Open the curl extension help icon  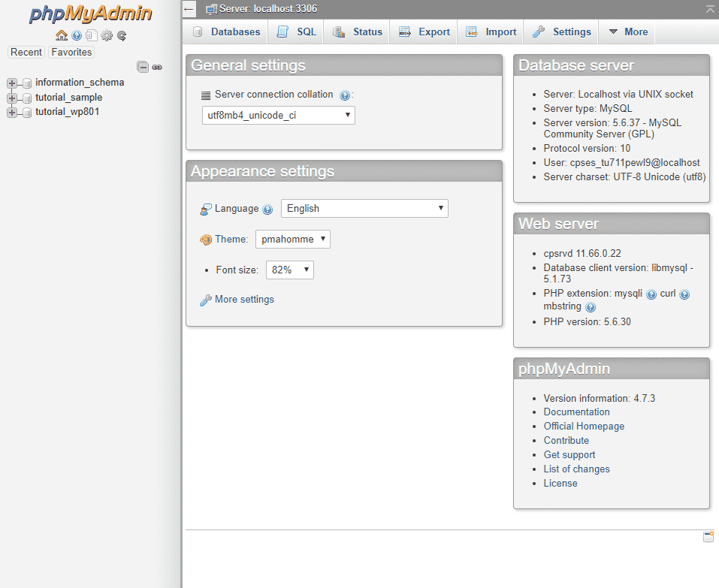(684, 294)
